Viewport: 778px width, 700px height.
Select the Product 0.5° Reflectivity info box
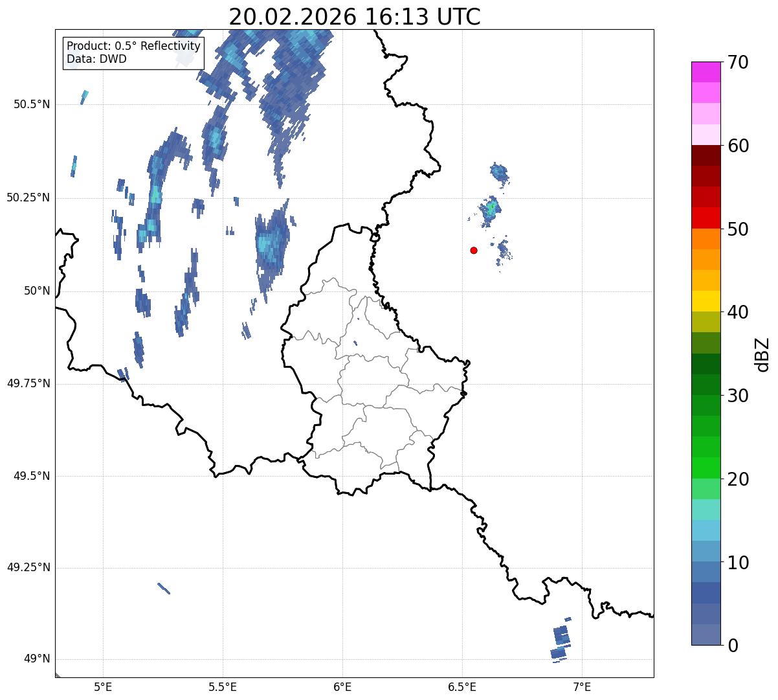point(133,52)
